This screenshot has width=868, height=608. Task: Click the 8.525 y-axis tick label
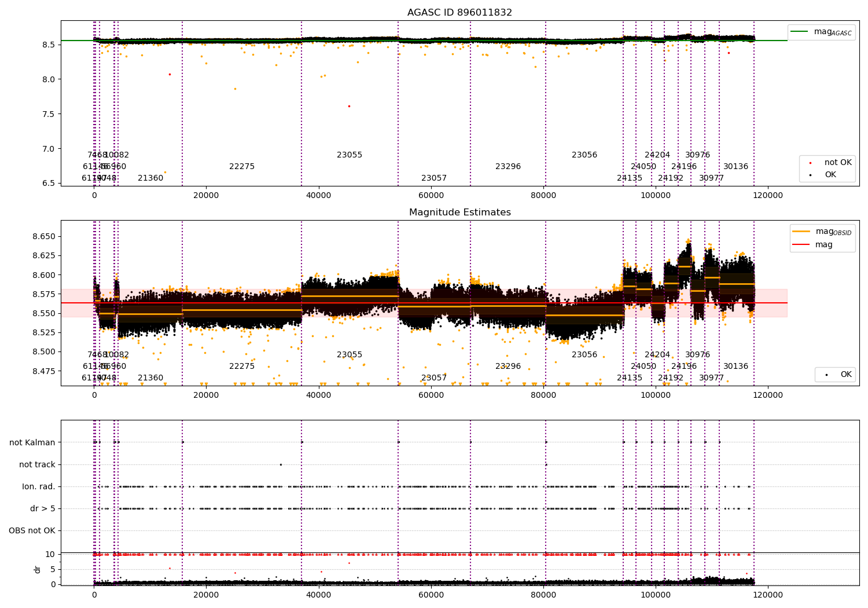pos(45,332)
